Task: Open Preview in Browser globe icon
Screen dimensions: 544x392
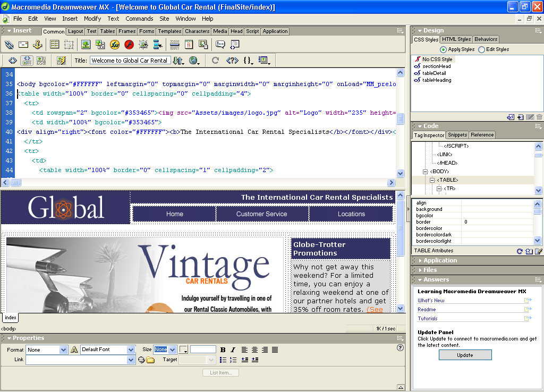Action: 194,61
